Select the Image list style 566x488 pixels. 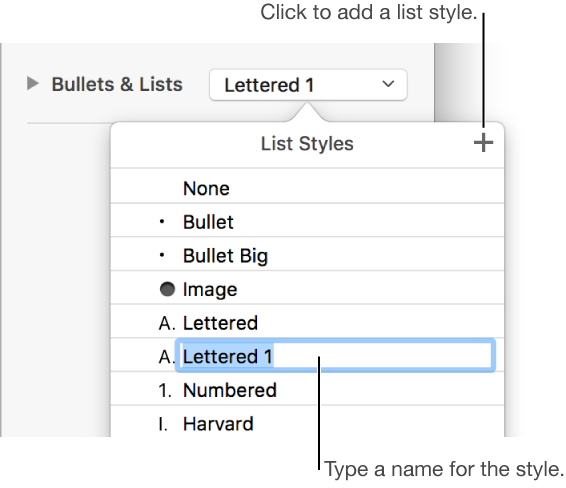coord(307,287)
